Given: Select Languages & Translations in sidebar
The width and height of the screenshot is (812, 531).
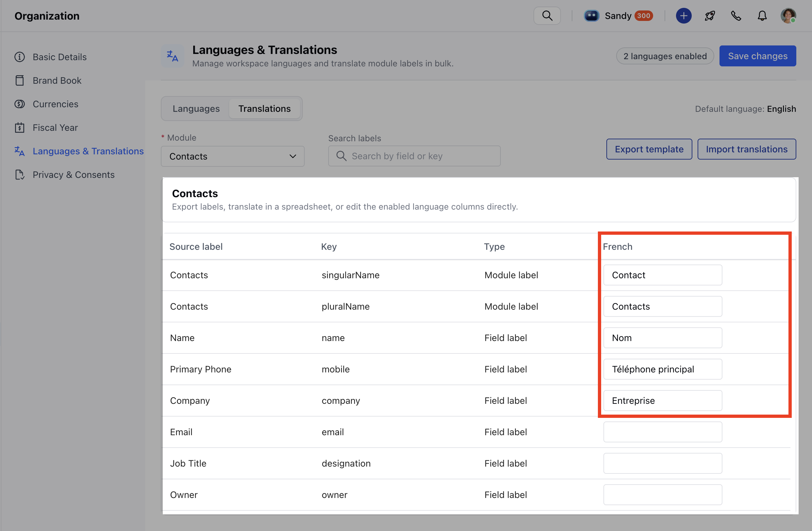Looking at the screenshot, I should pyautogui.click(x=88, y=151).
